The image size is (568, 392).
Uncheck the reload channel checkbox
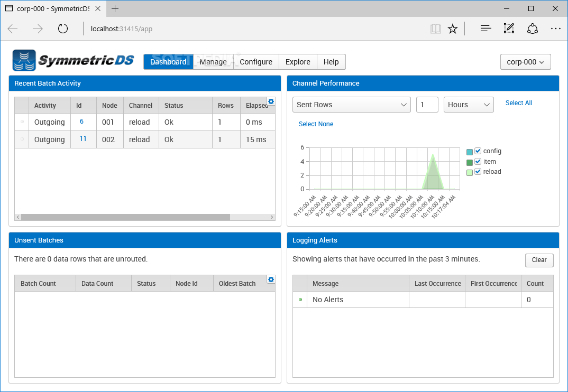(x=478, y=172)
